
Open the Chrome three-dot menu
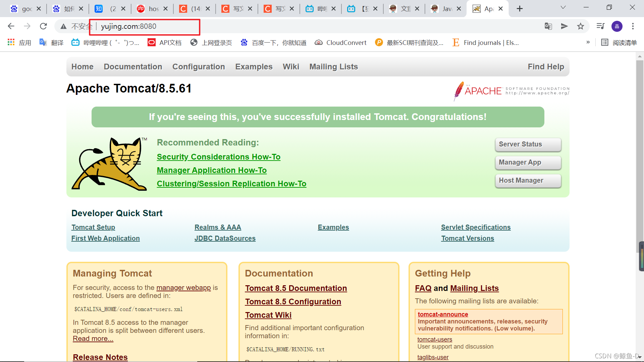(633, 26)
